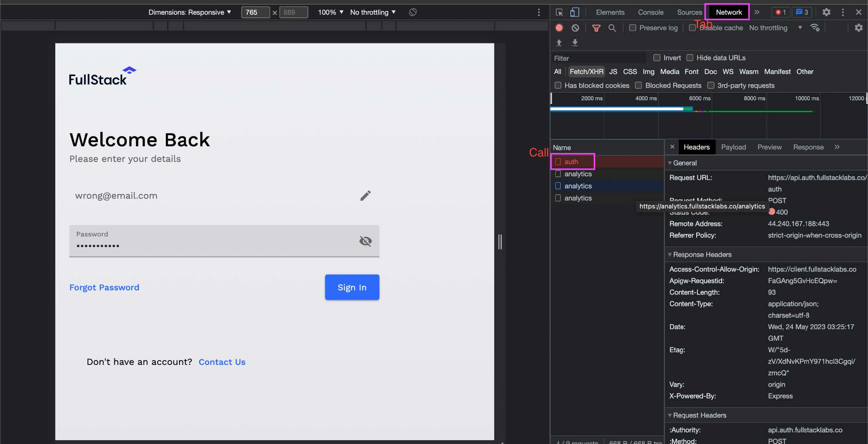Toggle the device toolbar icon
The height and width of the screenshot is (444, 868).
575,12
